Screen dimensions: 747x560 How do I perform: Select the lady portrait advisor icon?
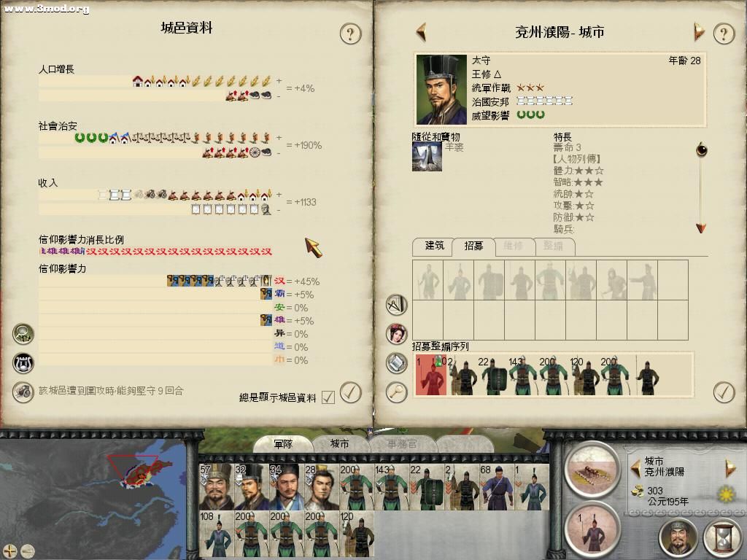(396, 333)
